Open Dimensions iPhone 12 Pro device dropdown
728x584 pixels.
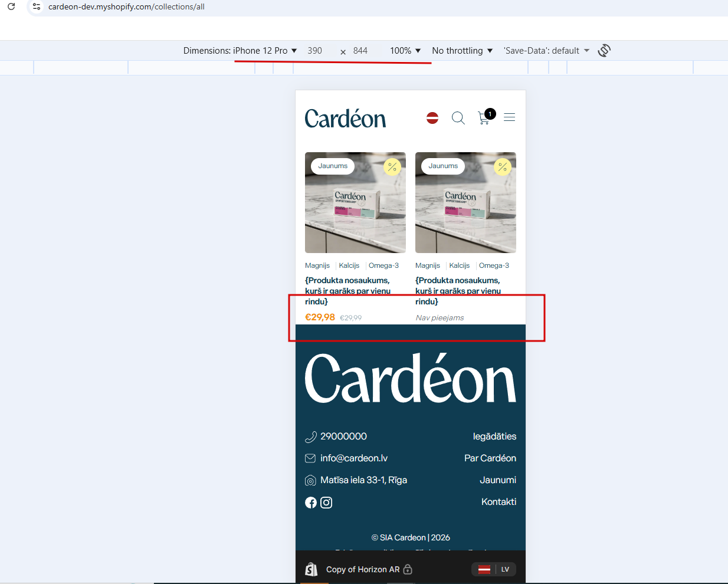coord(240,51)
